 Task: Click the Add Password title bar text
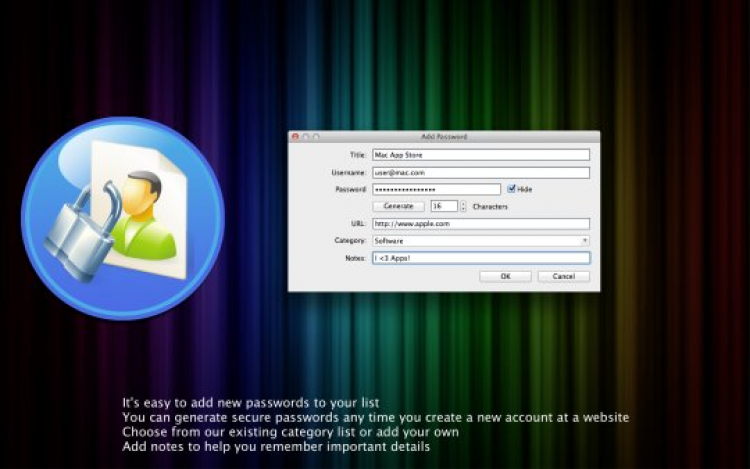(444, 137)
